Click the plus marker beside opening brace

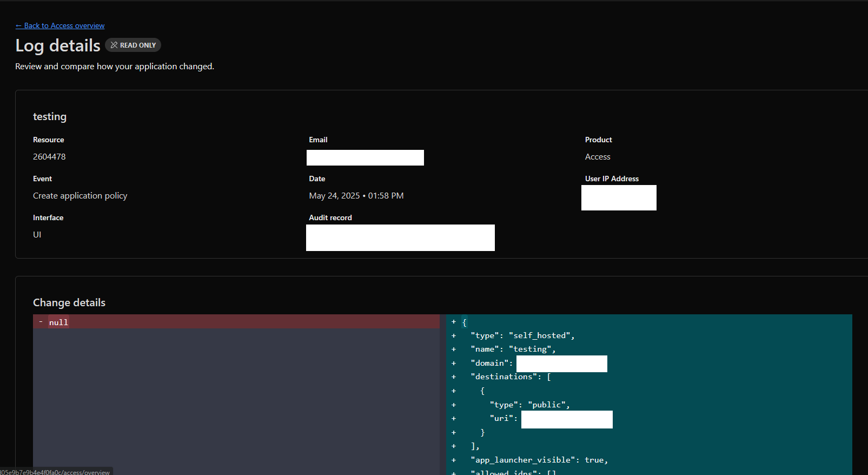tap(454, 322)
